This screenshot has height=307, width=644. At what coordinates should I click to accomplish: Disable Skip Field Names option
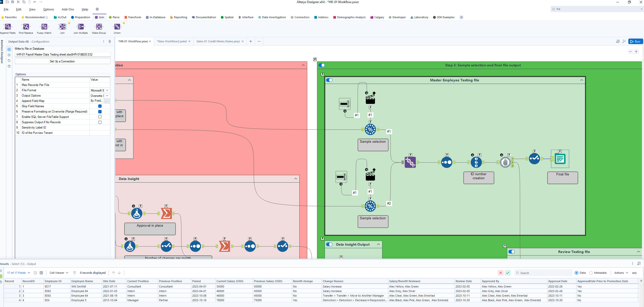[x=100, y=106]
